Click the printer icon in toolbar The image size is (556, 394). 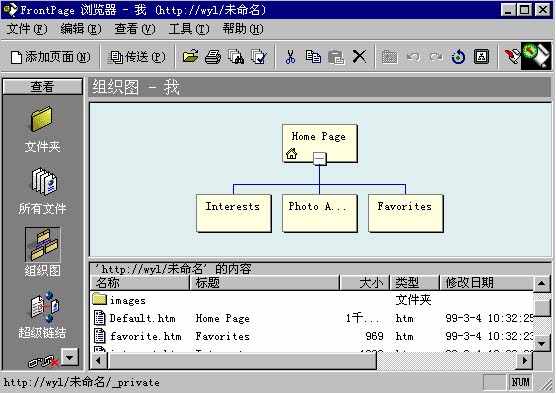pyautogui.click(x=213, y=57)
